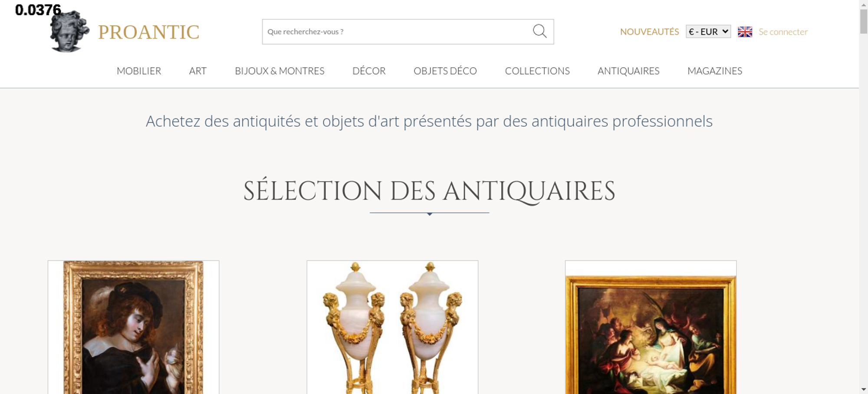Click the scrollbar down arrow
This screenshot has height=394, width=868.
point(864,389)
